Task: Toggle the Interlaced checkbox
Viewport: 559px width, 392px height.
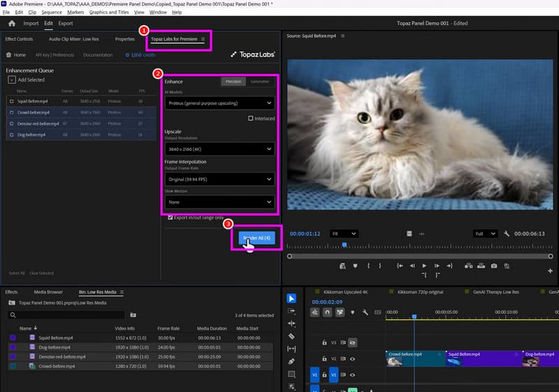Action: 251,118
